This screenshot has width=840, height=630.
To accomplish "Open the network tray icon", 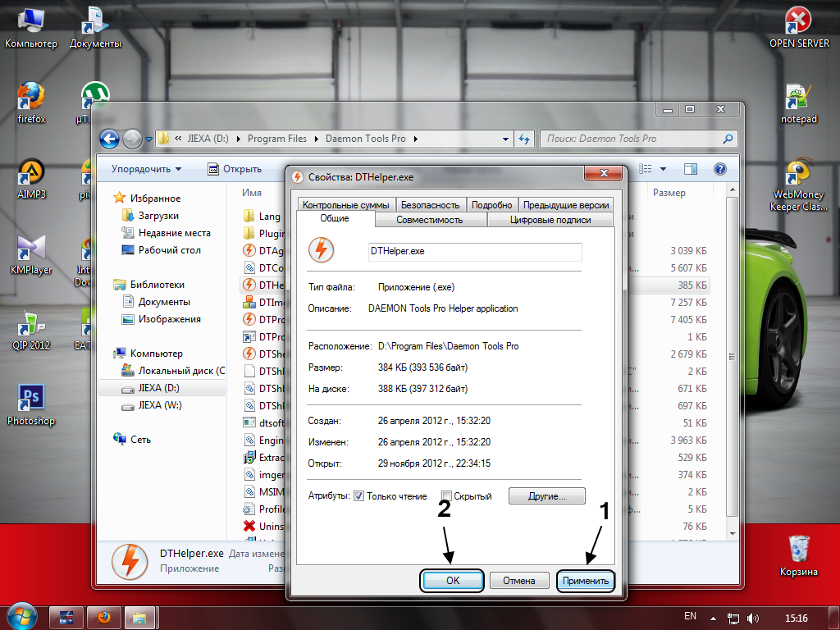I will pyautogui.click(x=733, y=619).
